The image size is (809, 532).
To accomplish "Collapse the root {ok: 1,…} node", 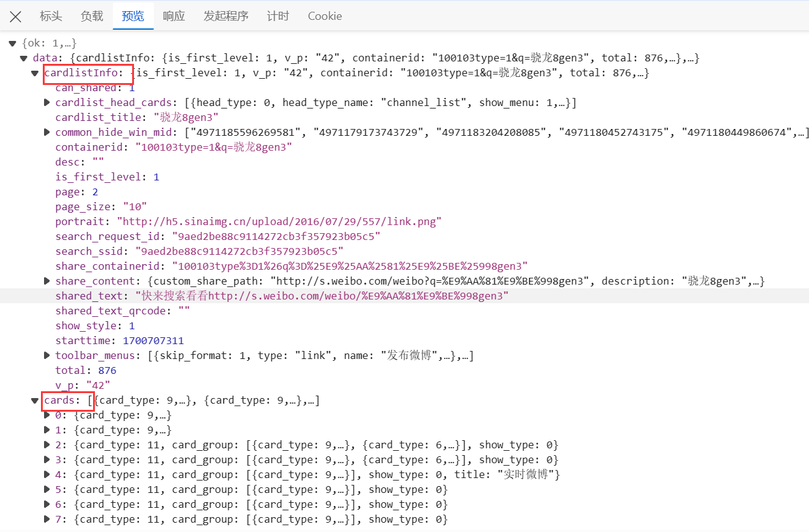I will pos(12,43).
